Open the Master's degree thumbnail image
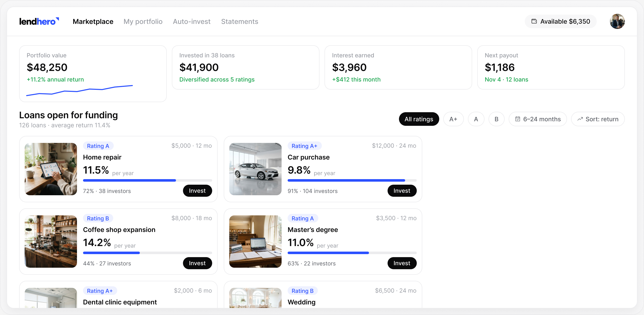This screenshot has height=315, width=644. [255, 242]
